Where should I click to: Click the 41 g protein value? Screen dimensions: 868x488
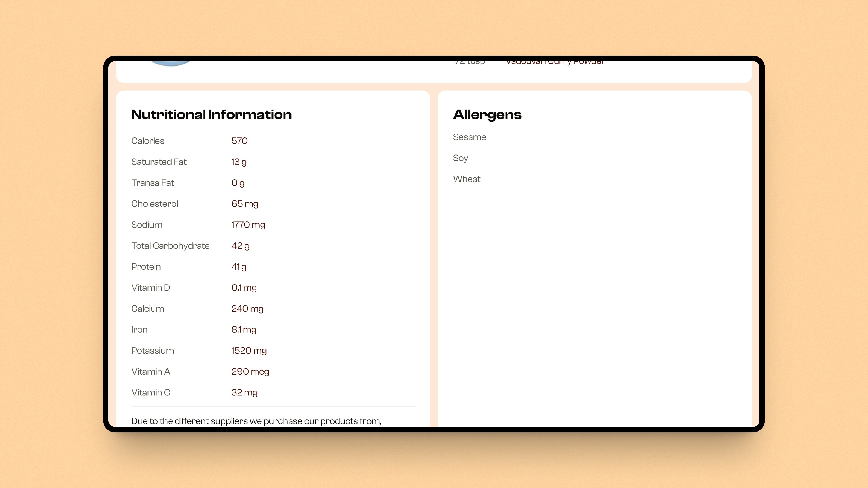pyautogui.click(x=239, y=267)
